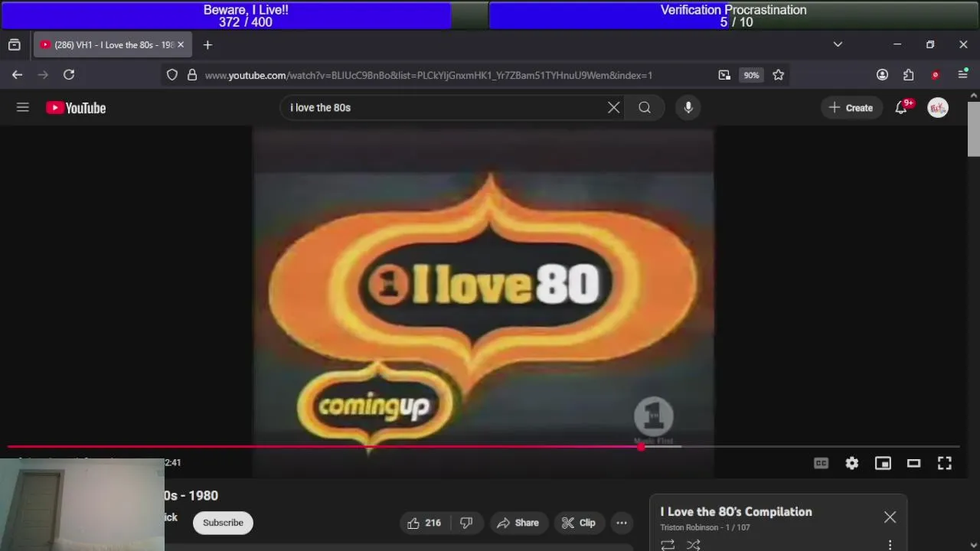Go to YouTube home via logo
Image resolution: width=980 pixels, height=551 pixels.
tap(76, 108)
